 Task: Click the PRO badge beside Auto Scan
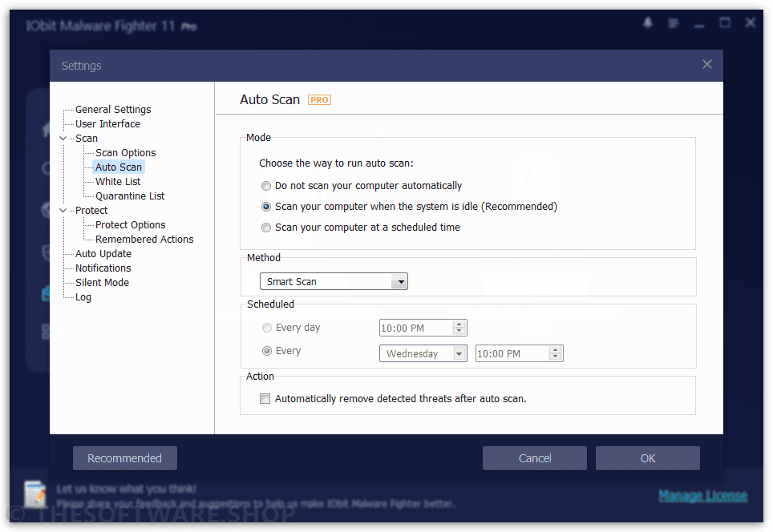click(x=319, y=100)
